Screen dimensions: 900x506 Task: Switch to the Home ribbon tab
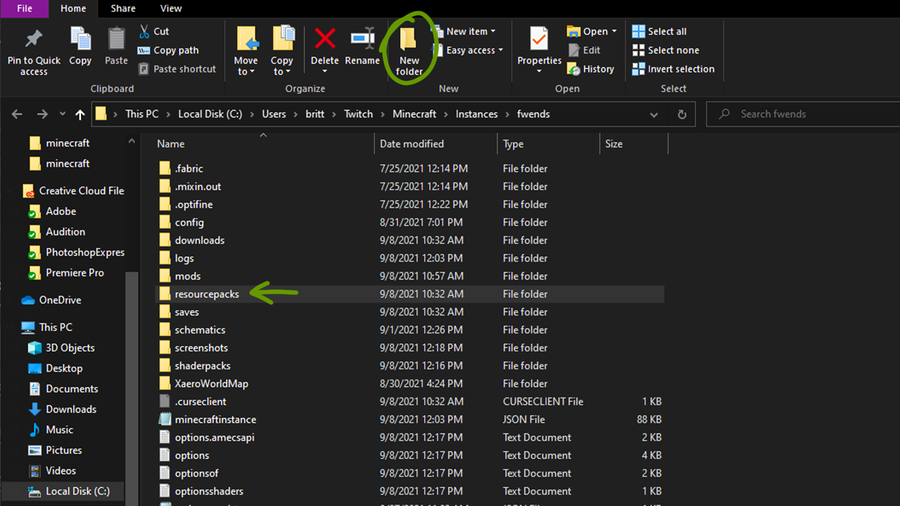73,9
